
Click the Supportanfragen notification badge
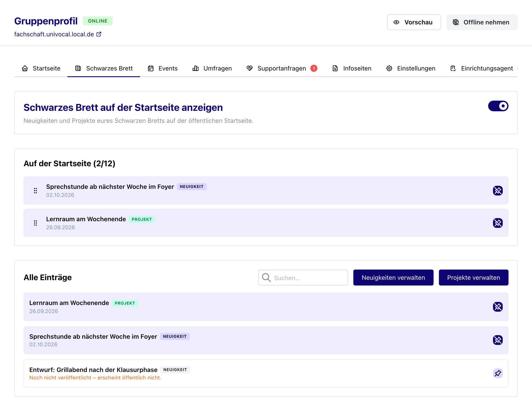click(314, 68)
